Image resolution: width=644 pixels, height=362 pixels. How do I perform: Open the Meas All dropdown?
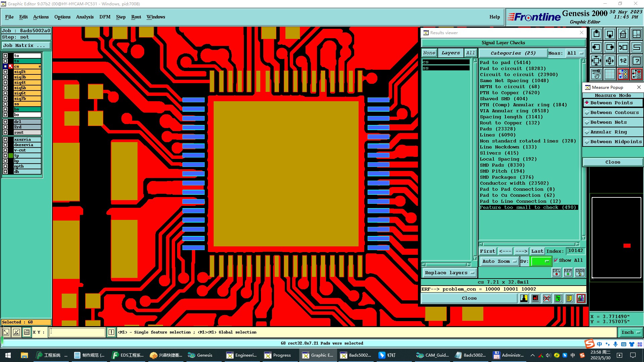[575, 53]
